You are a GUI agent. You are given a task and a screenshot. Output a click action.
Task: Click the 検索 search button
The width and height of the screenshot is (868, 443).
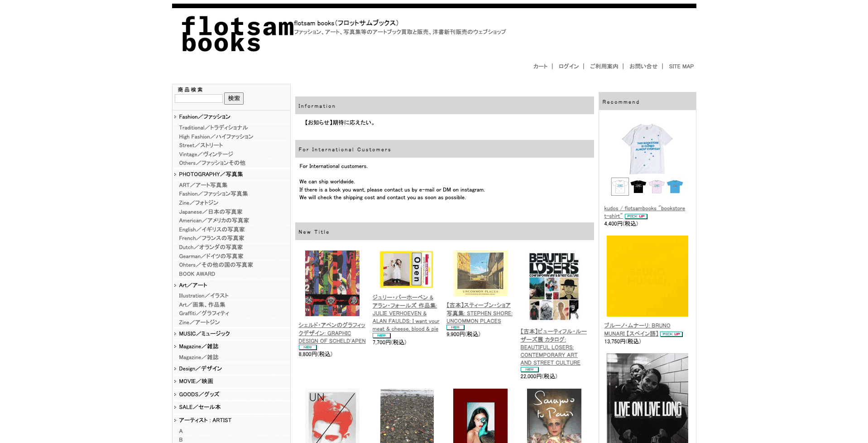coord(234,98)
